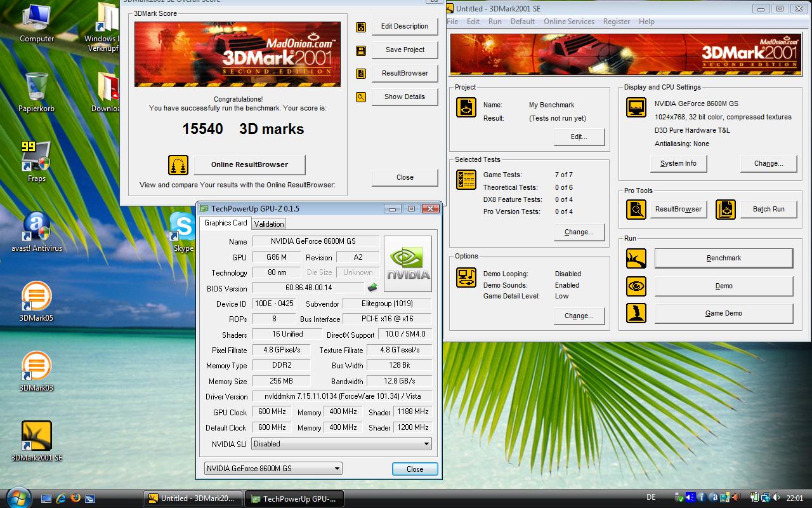
Task: Click the System Info button
Action: click(x=678, y=164)
